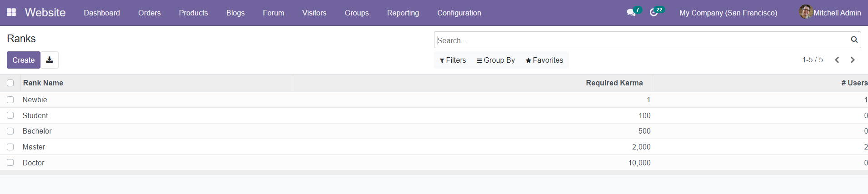Open the Orders menu

coord(150,13)
